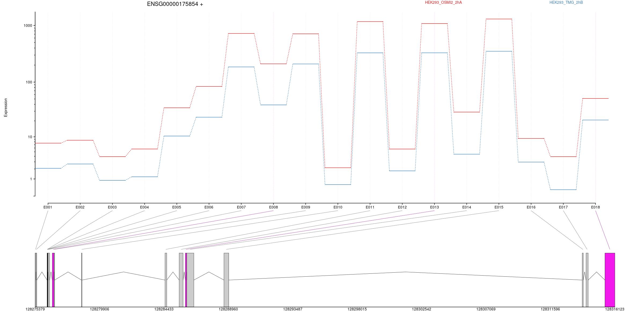
Task: Select the HEK293_TMG_2hB legend label
Action: click(x=566, y=2)
